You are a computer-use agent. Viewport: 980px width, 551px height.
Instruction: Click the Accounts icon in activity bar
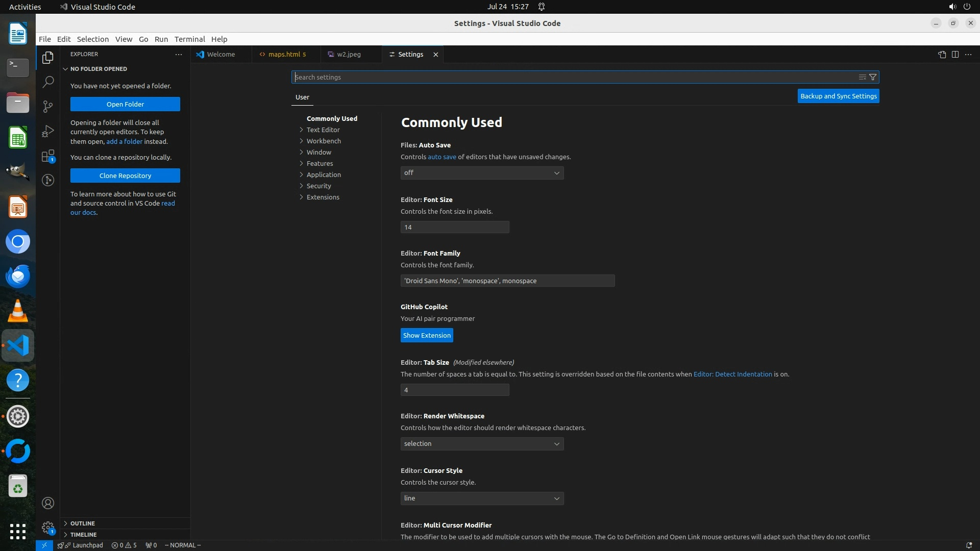[48, 503]
